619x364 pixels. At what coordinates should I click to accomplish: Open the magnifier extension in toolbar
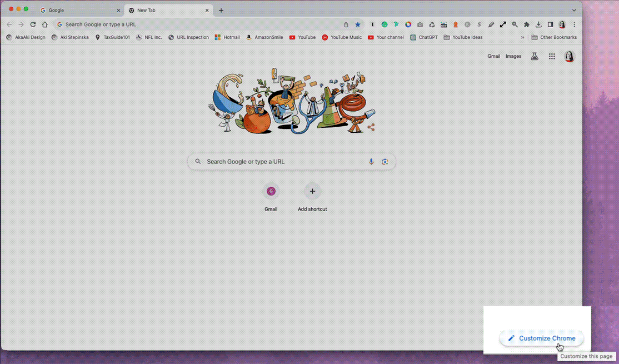point(515,24)
